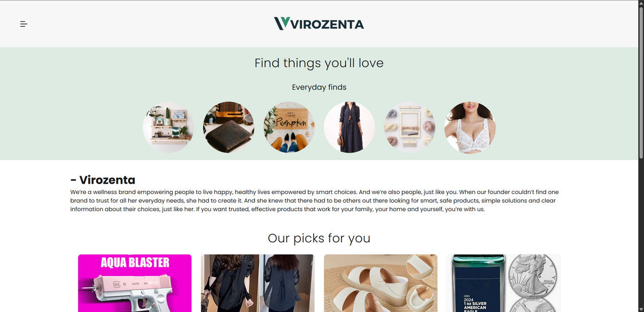This screenshot has width=644, height=312.
Task: Select the wall shelf category circle
Action: pos(168,127)
